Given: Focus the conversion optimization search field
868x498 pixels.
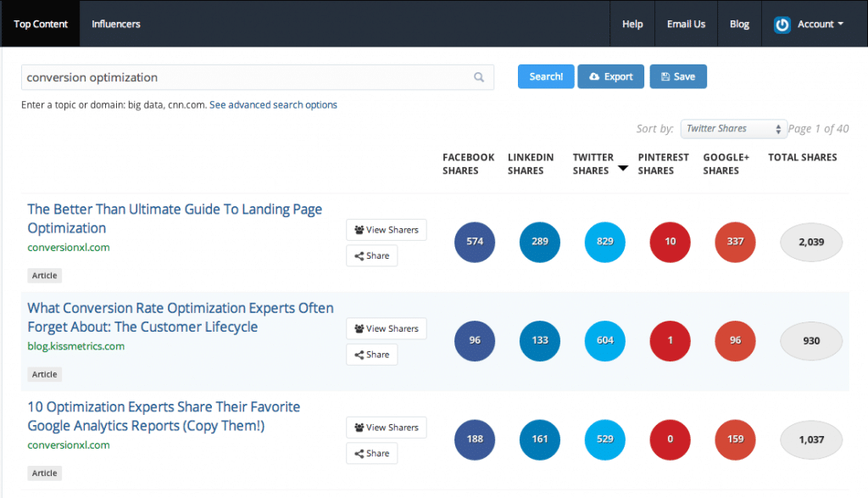Looking at the screenshot, I should 246,77.
